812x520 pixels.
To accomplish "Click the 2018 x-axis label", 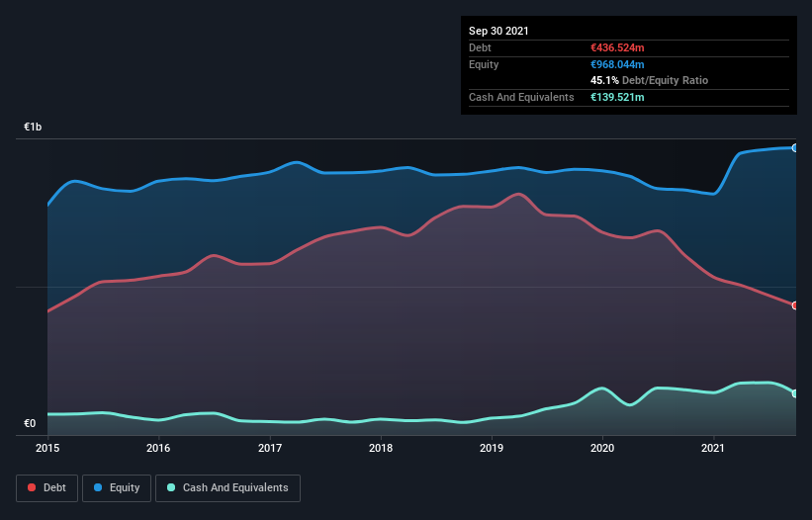I will 381,448.
